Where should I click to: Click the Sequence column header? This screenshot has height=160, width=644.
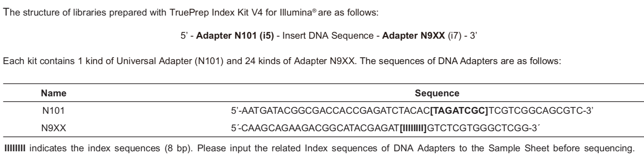click(x=437, y=93)
